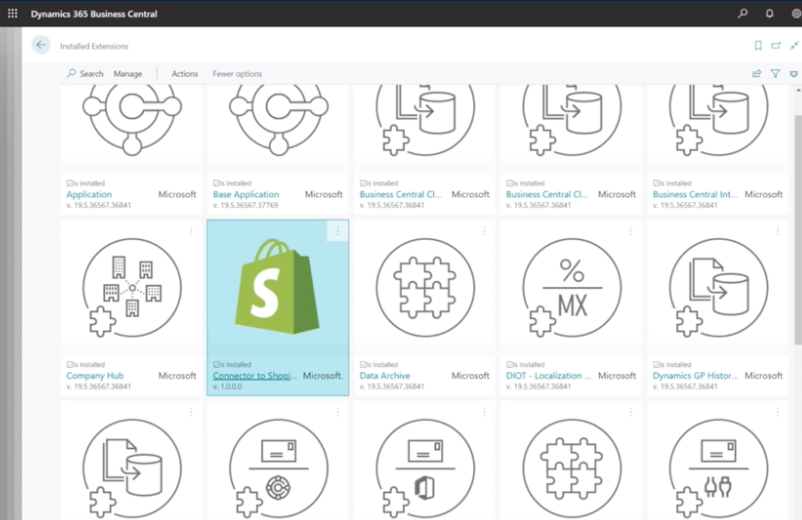The image size is (802, 520).
Task: Click Is Installed checkbox on Shopify connector card
Action: tap(217, 365)
